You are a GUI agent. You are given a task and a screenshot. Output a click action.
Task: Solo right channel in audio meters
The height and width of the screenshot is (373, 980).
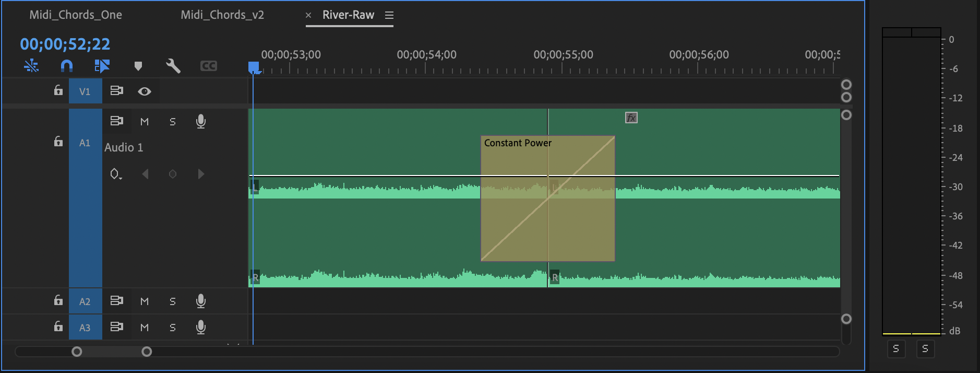(x=925, y=348)
